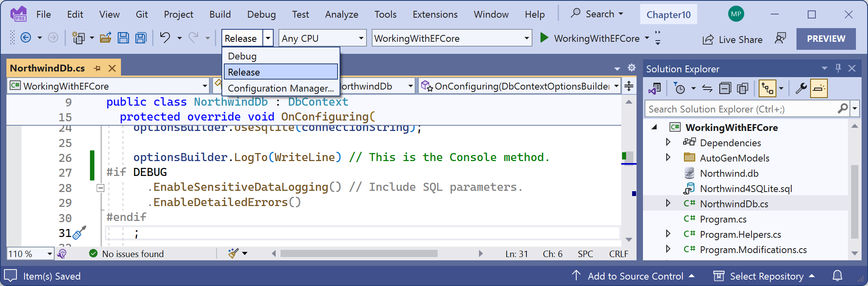The width and height of the screenshot is (868, 286).
Task: Open the Properties wrench icon
Action: [x=801, y=88]
